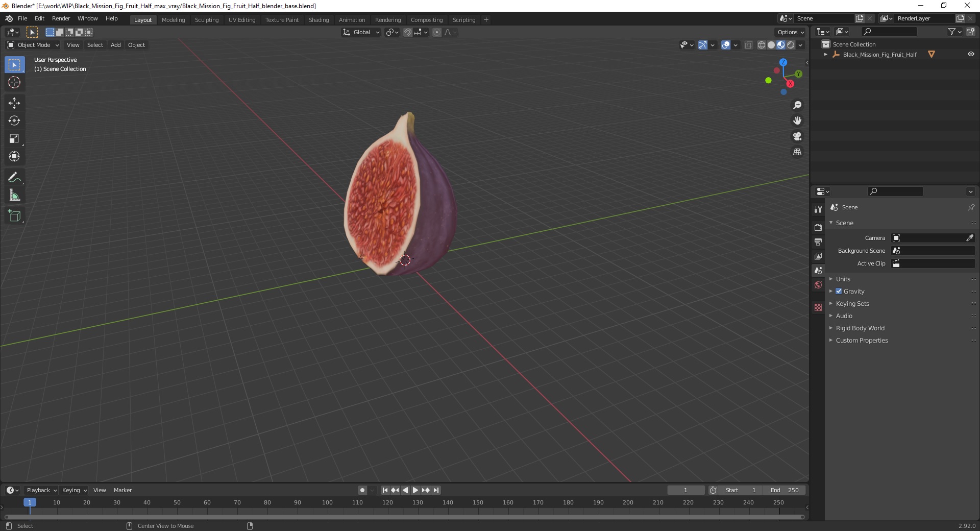The width and height of the screenshot is (980, 531).
Task: Click the camera eyedropper icon
Action: pos(969,238)
